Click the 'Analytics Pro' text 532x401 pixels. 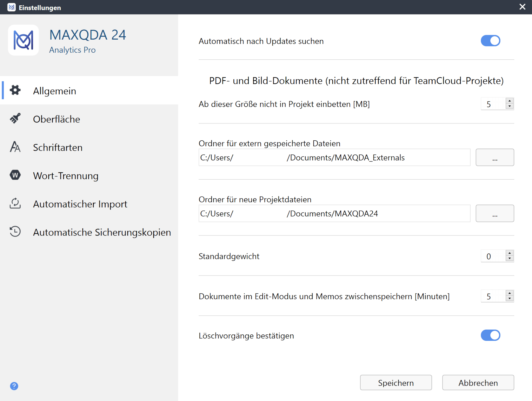pos(72,50)
